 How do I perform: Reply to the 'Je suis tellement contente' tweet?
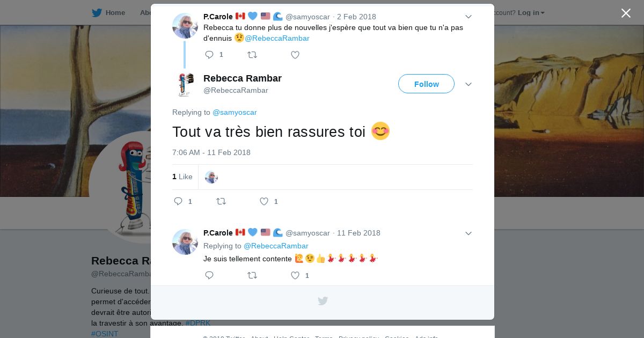tap(209, 275)
